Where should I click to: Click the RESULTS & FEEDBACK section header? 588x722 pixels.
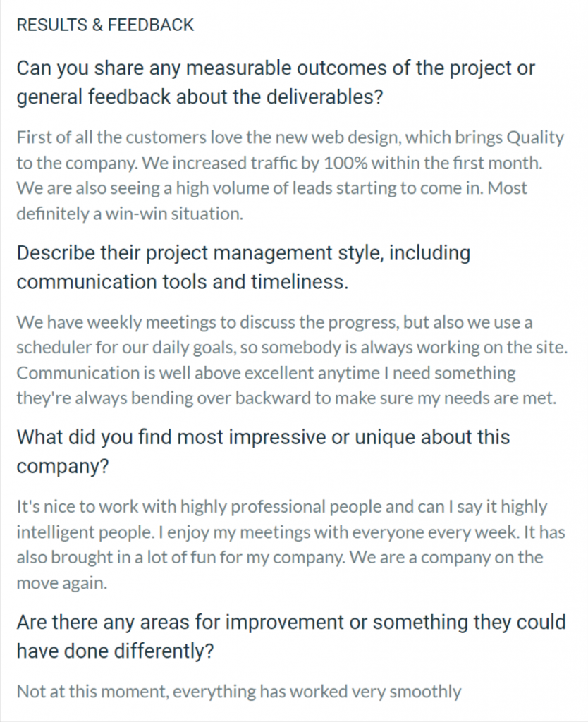105,25
